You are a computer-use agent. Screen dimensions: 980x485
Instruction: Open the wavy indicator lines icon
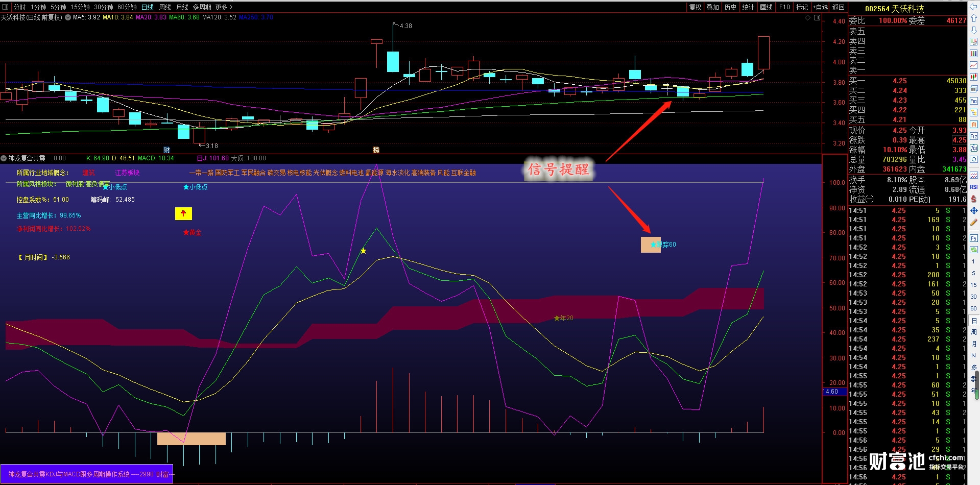click(973, 175)
